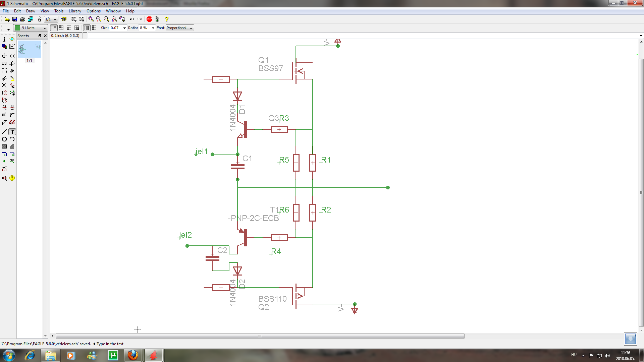The image size is (644, 362).
Task: Select the Delete tool (X icon)
Action: (4, 85)
